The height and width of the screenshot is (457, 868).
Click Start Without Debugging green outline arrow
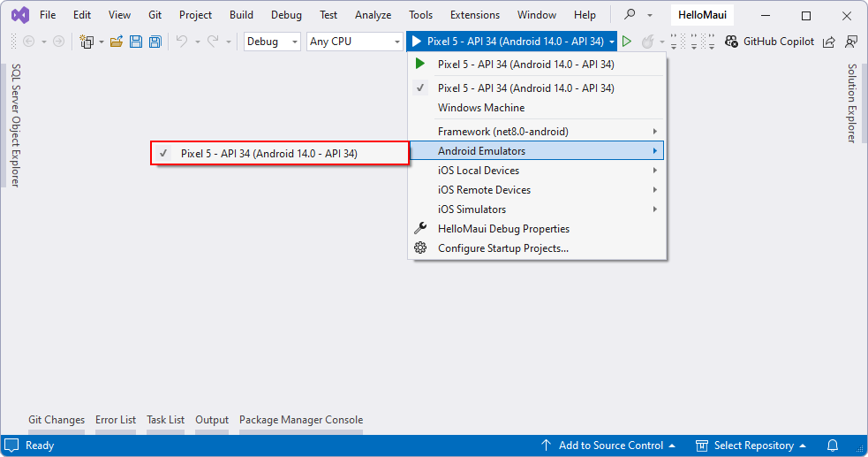[627, 42]
